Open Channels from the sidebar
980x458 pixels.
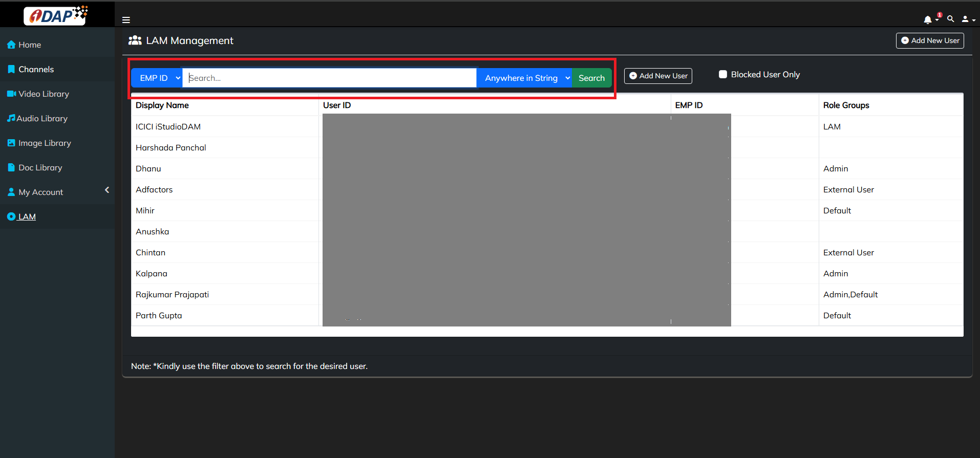[36, 70]
